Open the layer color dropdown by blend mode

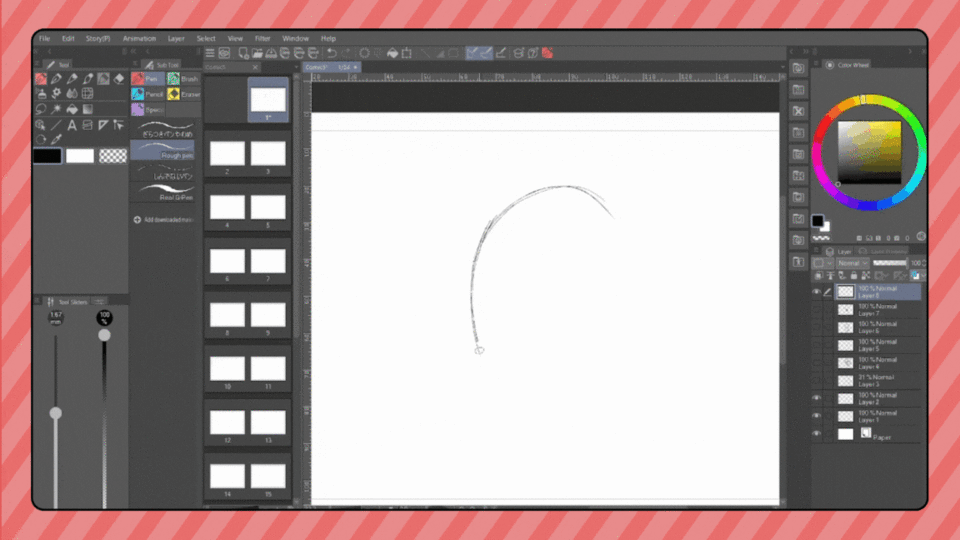point(822,263)
